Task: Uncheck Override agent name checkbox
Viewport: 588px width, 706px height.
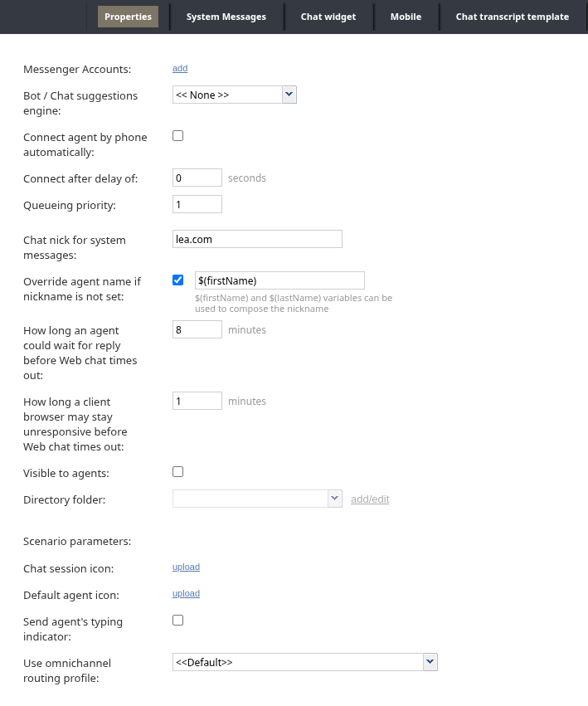Action: tap(177, 280)
